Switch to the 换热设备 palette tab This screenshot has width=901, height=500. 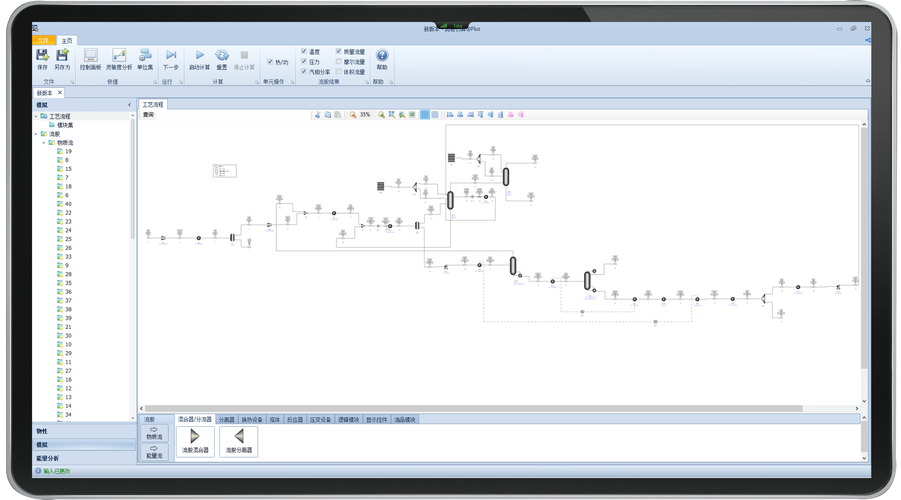tap(252, 420)
